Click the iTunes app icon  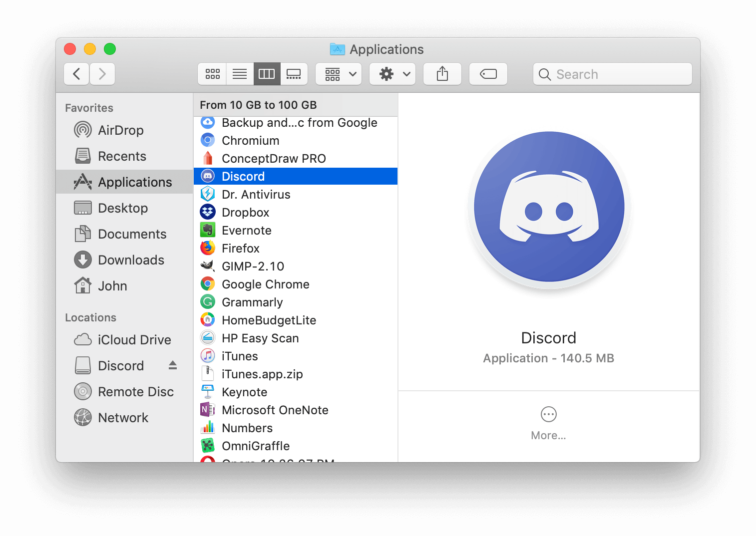tap(208, 356)
